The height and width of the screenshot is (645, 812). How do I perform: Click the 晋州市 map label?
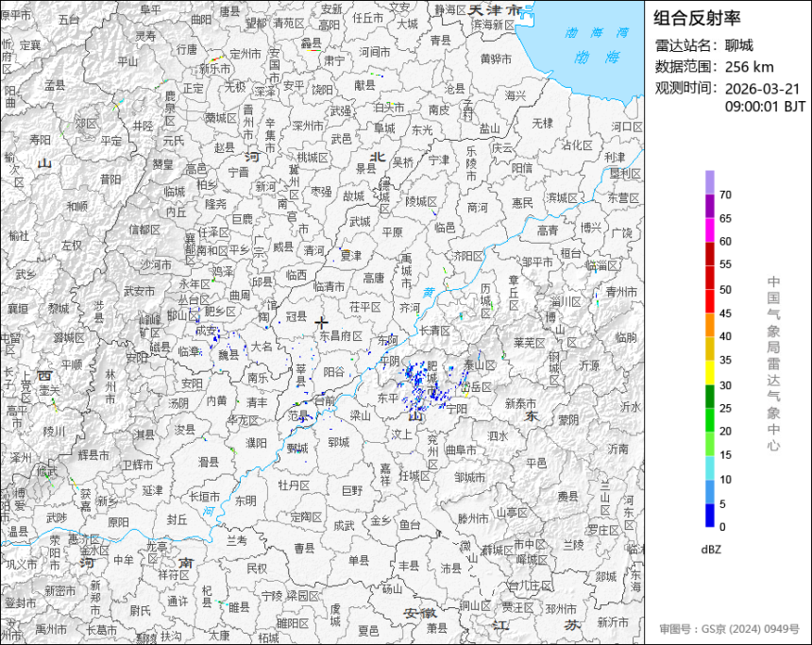[x=248, y=122]
